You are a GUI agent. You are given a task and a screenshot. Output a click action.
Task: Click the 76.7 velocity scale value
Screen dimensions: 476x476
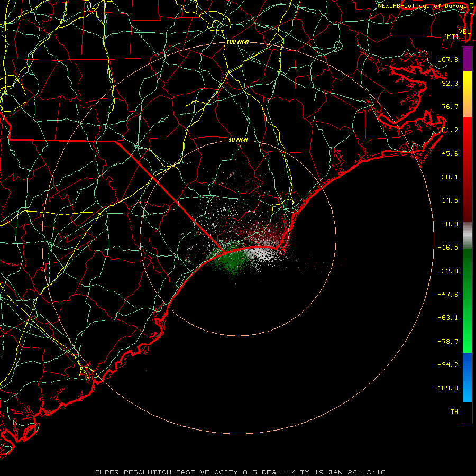450,106
